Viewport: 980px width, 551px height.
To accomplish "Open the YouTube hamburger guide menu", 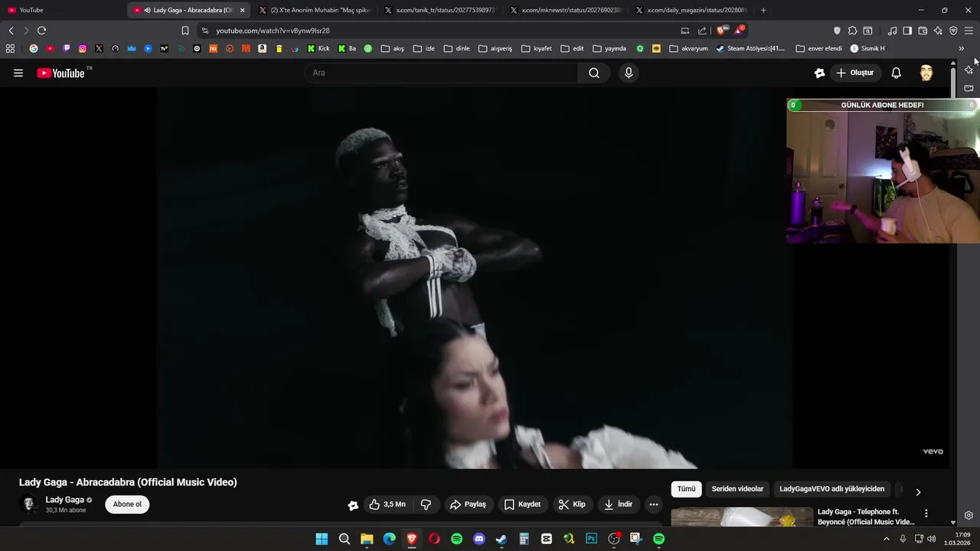I will 18,73.
